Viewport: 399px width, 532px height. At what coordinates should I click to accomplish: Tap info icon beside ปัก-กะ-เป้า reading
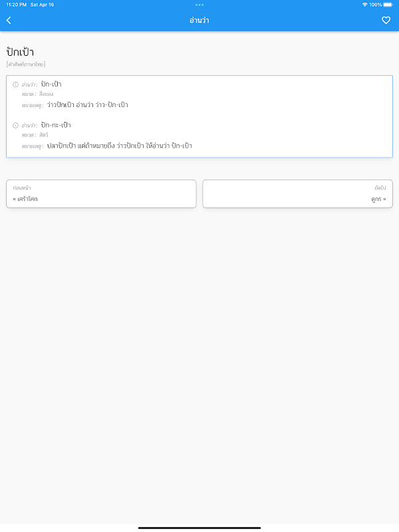point(15,125)
